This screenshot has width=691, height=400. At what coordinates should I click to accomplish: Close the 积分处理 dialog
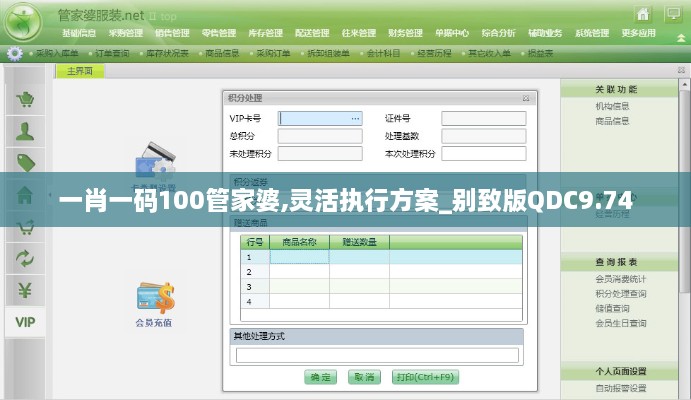(x=526, y=98)
